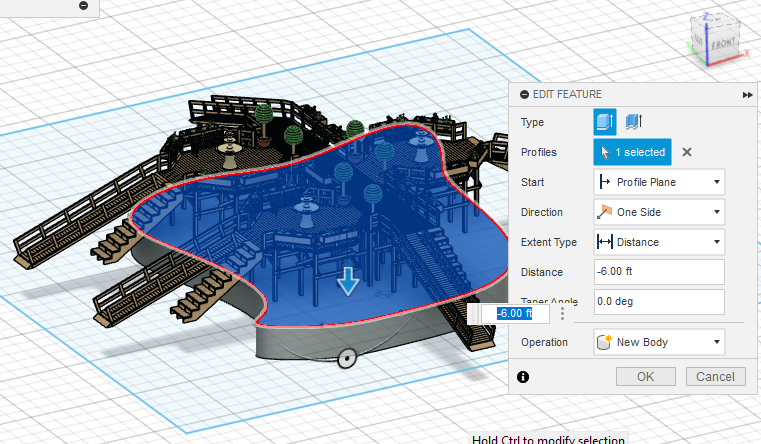Open the Extent Type dropdown showing Distance
This screenshot has width=761, height=444.
(x=659, y=242)
